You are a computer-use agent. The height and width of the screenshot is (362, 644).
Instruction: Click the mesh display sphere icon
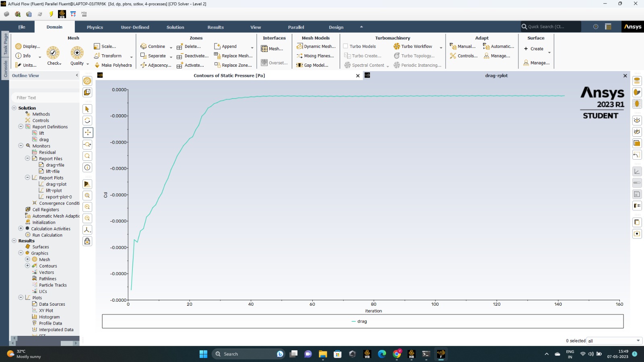(87, 81)
